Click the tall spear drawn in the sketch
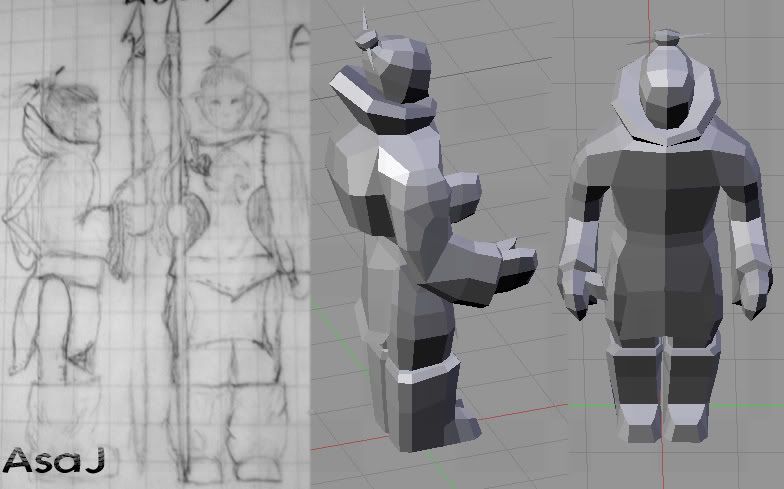Viewport: 784px width, 489px height. click(175, 240)
